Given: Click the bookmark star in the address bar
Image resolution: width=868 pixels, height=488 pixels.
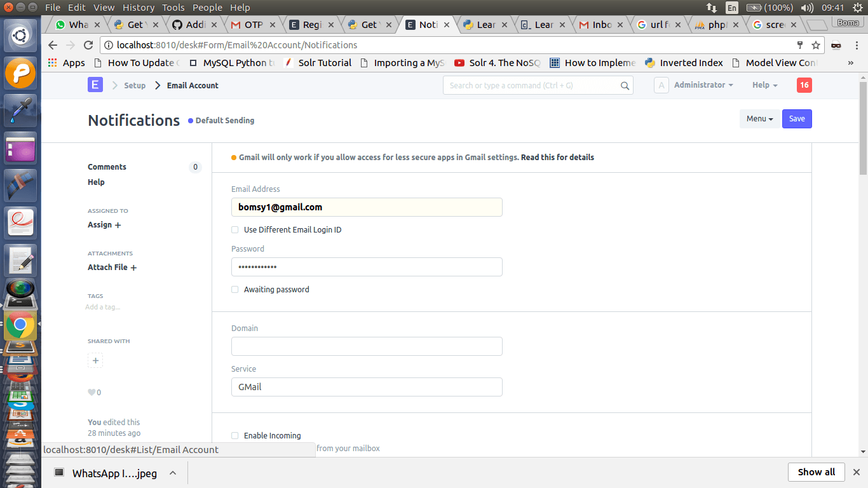Looking at the screenshot, I should [815, 45].
